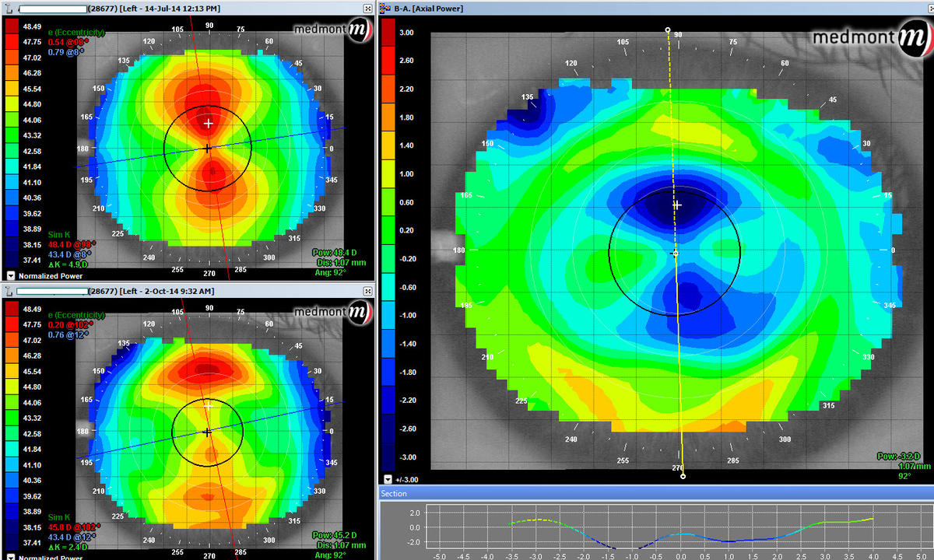Image resolution: width=934 pixels, height=560 pixels.
Task: Click the "ΔK = 4.9 D" reading
Action: click(x=68, y=264)
